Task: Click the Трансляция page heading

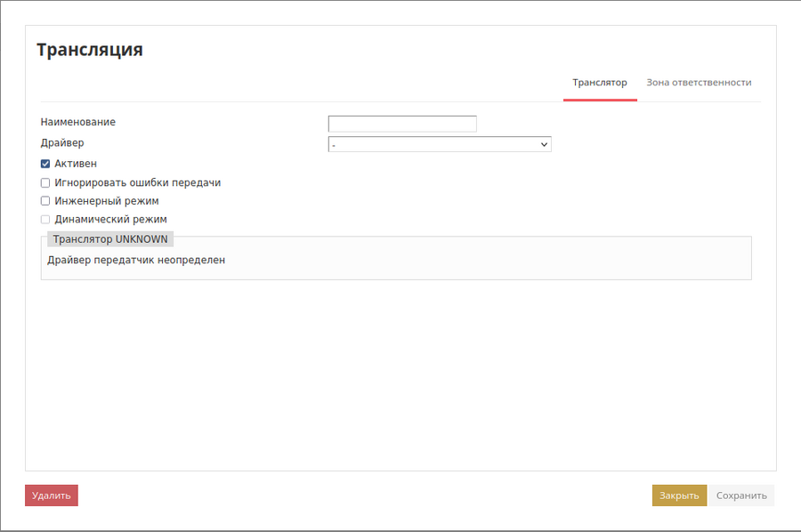Action: tap(90, 50)
